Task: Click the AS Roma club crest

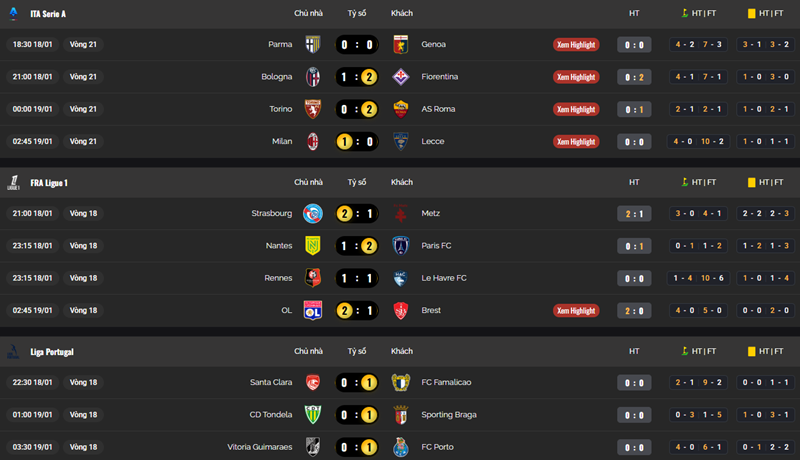Action: 401,109
